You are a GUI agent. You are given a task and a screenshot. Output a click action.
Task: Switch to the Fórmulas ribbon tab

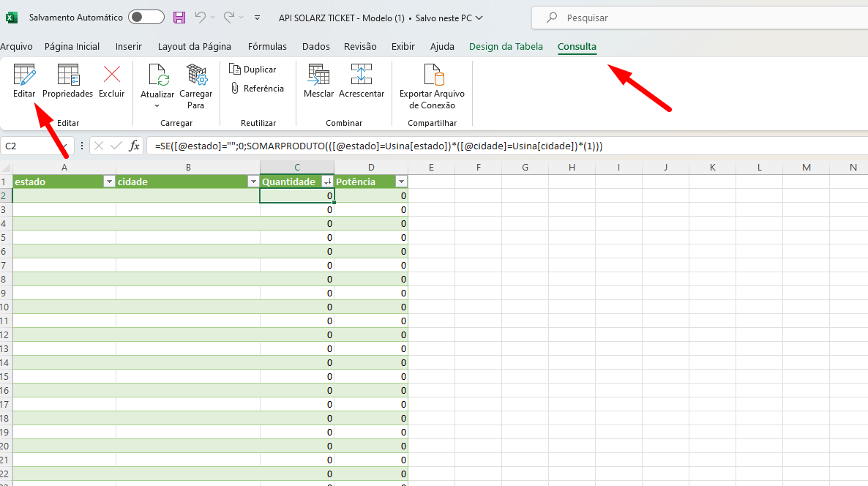tap(267, 47)
